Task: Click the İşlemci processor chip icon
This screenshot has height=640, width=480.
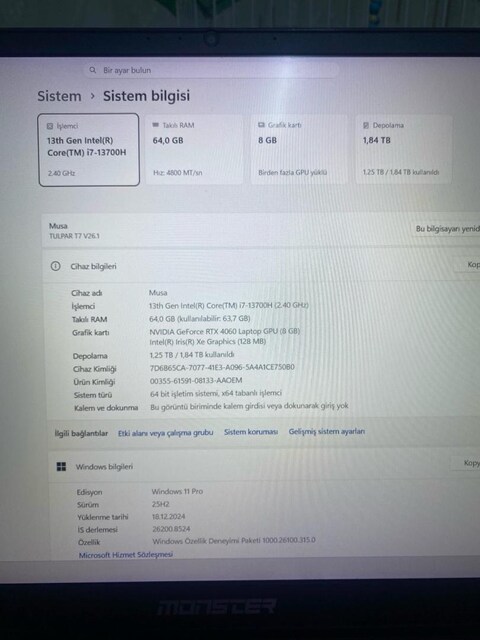Action: 50,126
